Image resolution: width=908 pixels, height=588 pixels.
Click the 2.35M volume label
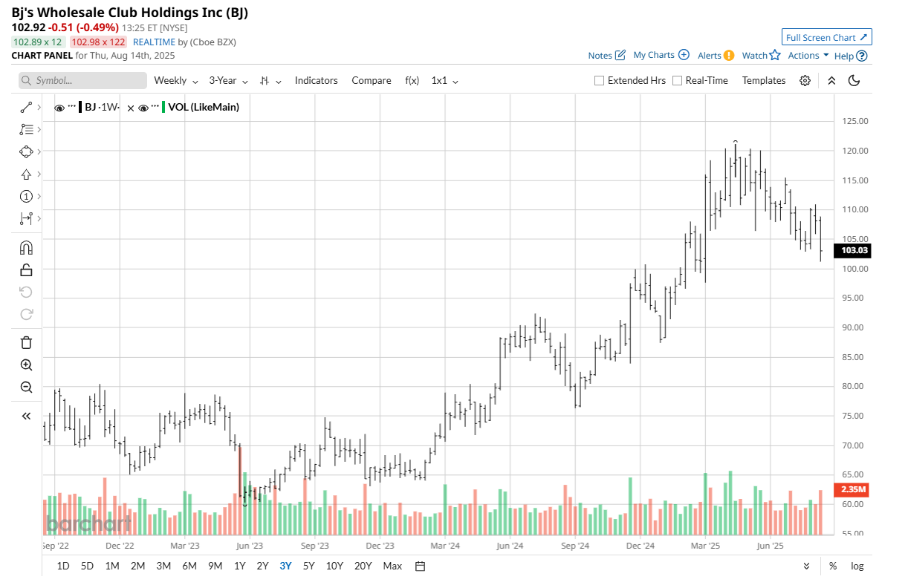(853, 490)
